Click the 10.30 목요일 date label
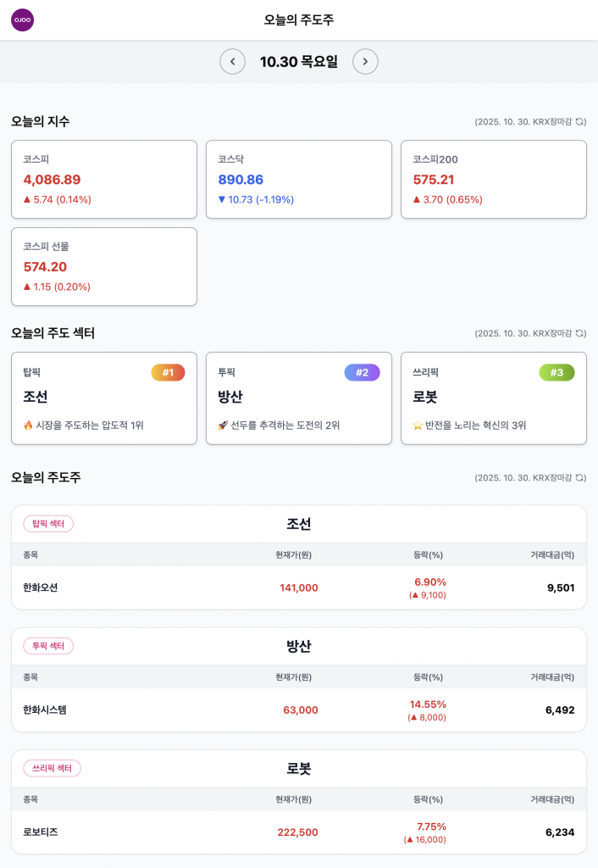Image resolution: width=598 pixels, height=868 pixels. [x=298, y=61]
